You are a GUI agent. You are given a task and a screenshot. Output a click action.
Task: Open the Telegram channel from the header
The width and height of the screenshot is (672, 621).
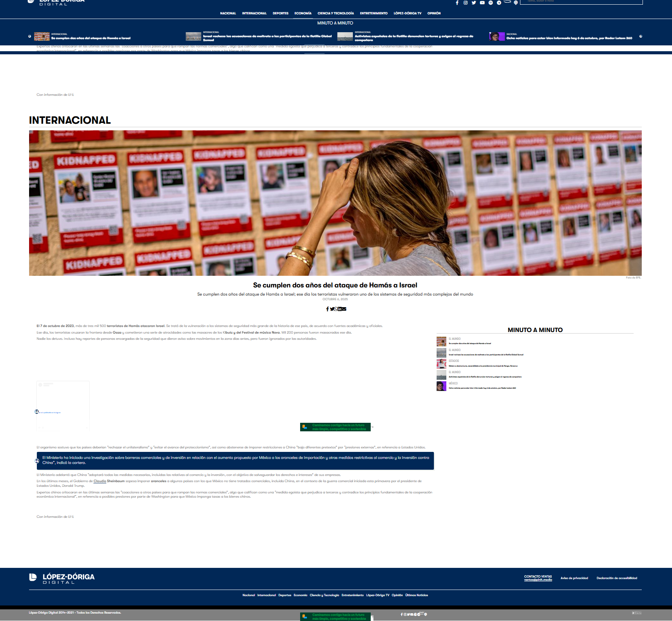click(499, 3)
